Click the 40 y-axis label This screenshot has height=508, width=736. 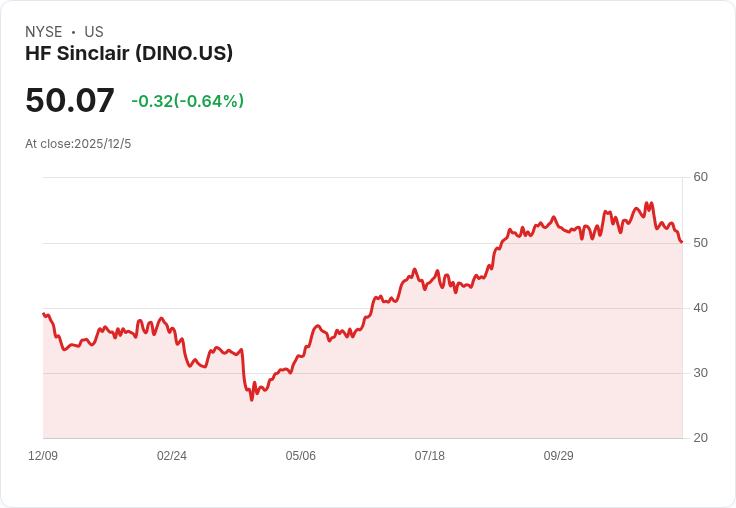tap(700, 308)
